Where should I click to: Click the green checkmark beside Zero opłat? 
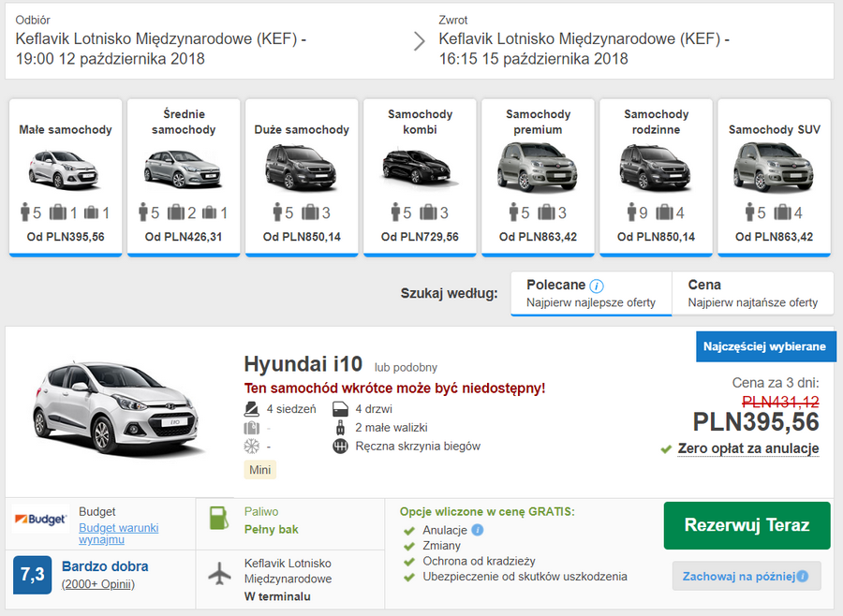coord(666,448)
